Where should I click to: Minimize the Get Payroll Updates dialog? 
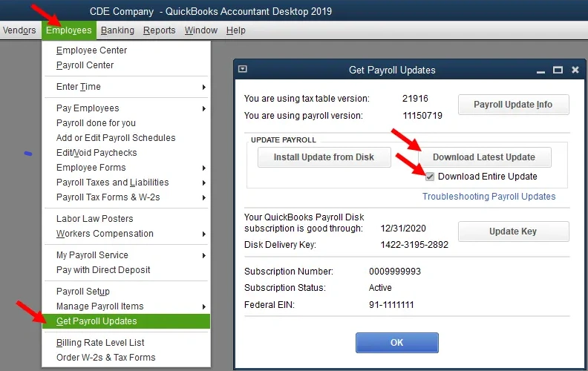(x=540, y=70)
